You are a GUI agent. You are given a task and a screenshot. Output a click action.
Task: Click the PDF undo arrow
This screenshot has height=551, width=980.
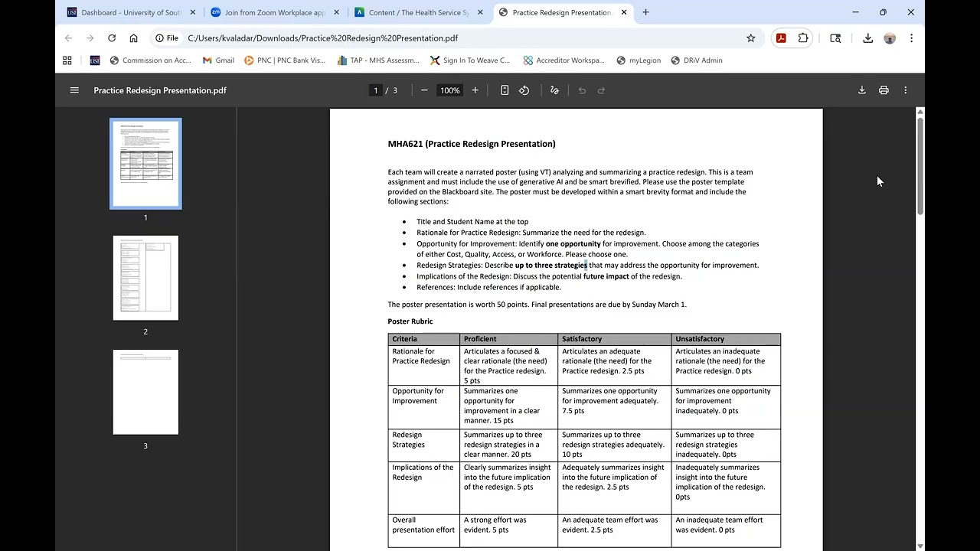tap(582, 90)
